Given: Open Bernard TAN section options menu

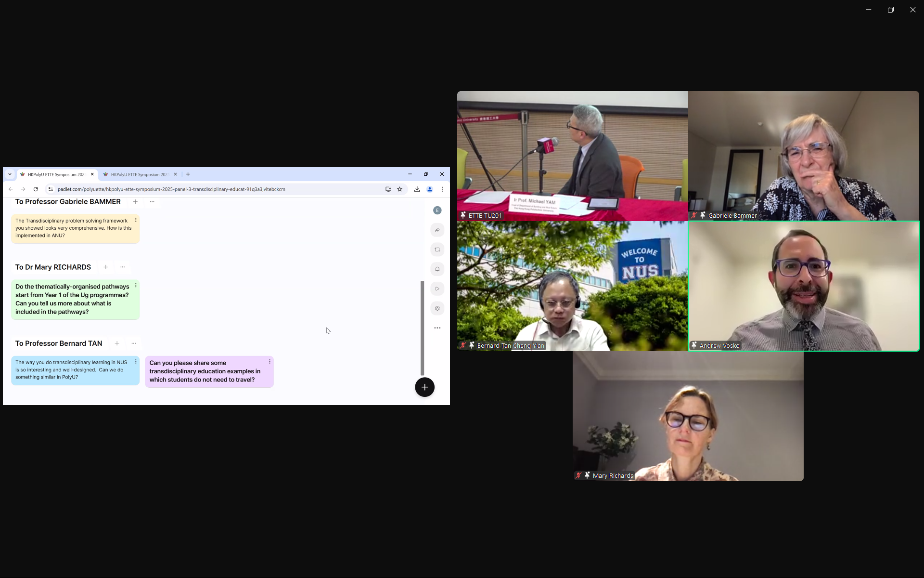Looking at the screenshot, I should [134, 343].
